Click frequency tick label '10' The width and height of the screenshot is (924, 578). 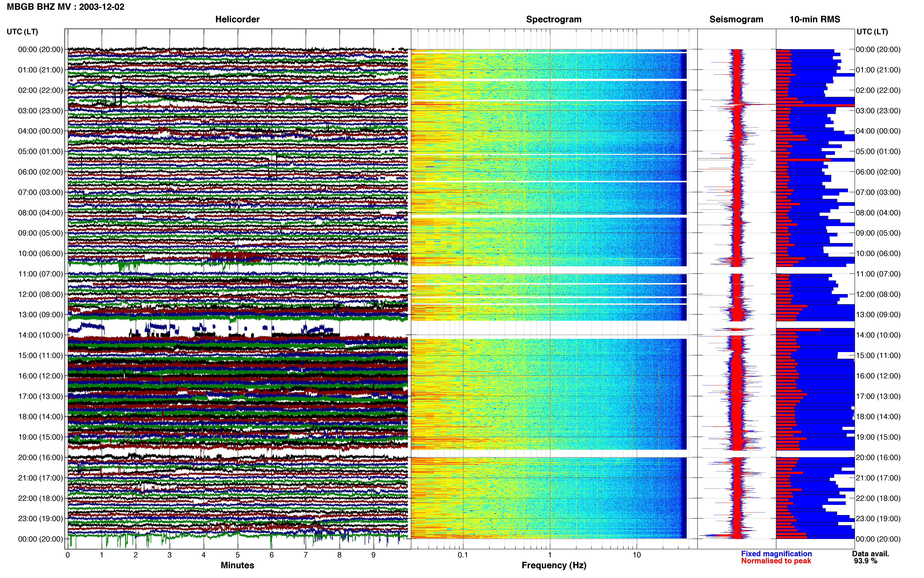[637, 555]
